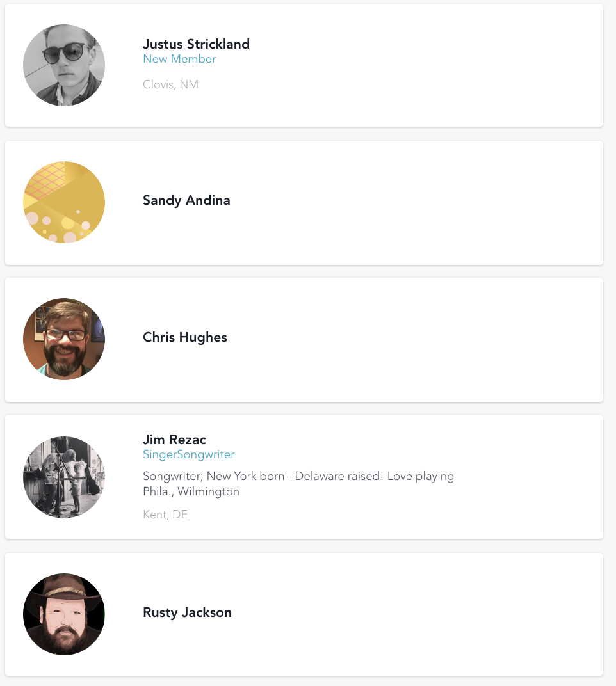Open Sandy Andina's yellow avatar image
Image resolution: width=616 pixels, height=686 pixels.
[64, 202]
